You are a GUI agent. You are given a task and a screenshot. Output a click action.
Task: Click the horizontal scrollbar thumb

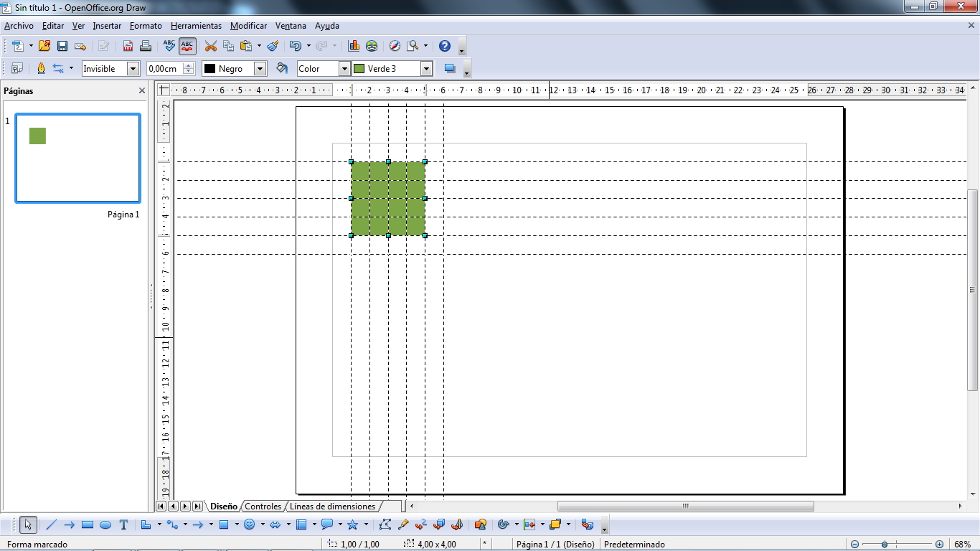click(685, 507)
